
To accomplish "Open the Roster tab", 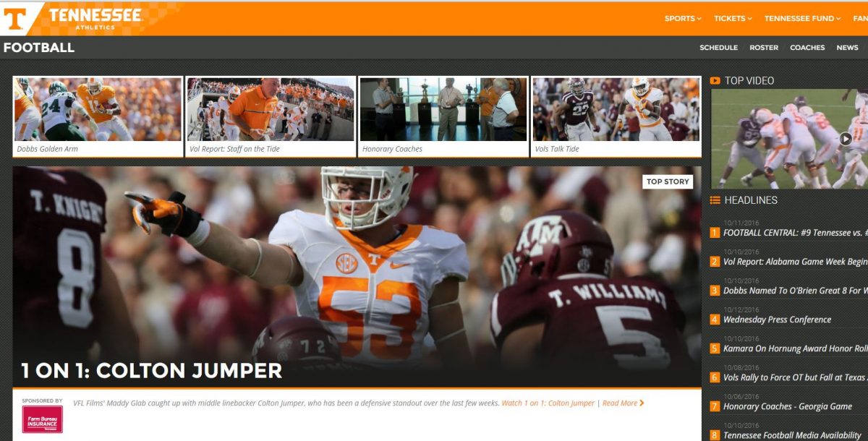I will 764,48.
